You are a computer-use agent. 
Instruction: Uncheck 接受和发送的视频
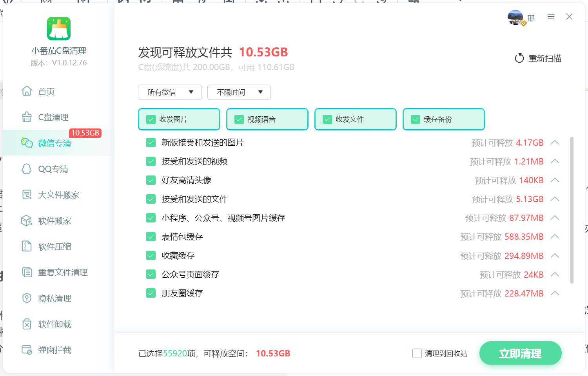click(x=151, y=161)
